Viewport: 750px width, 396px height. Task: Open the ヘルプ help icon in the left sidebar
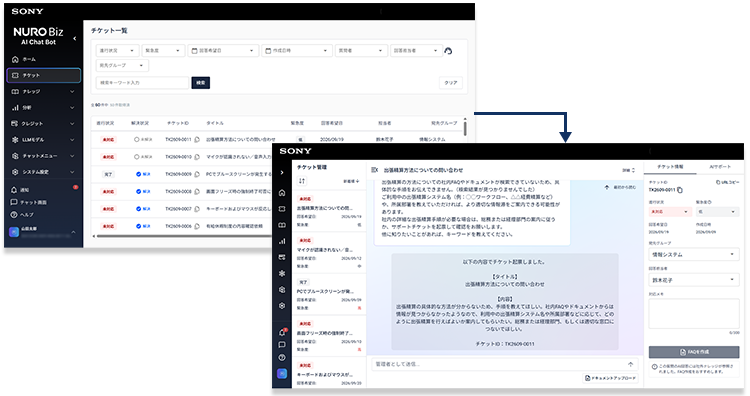[14, 215]
